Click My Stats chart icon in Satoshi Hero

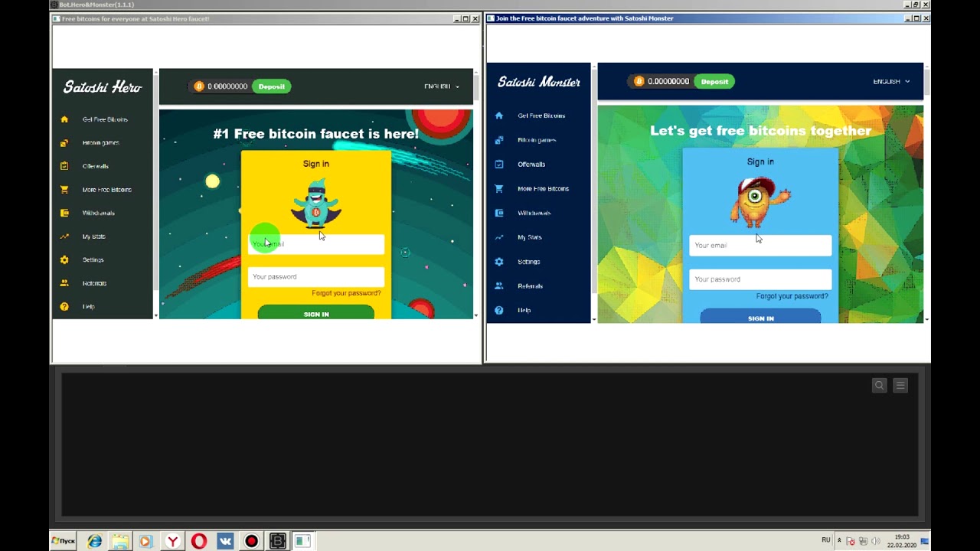coord(64,236)
